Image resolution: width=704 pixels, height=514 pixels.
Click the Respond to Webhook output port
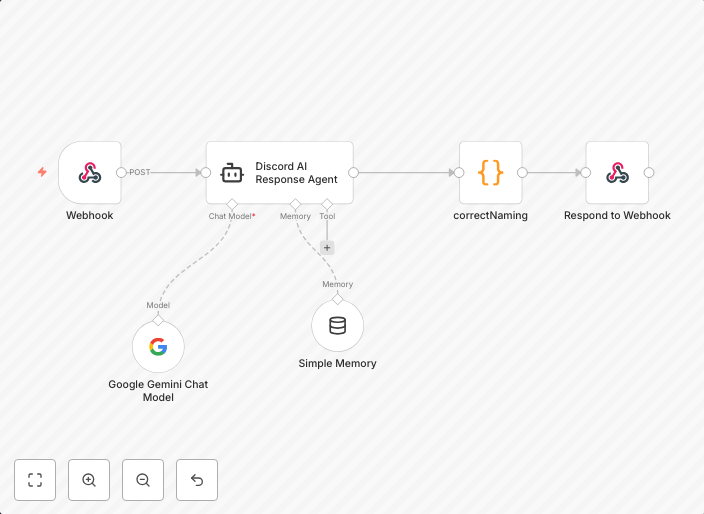tap(649, 172)
